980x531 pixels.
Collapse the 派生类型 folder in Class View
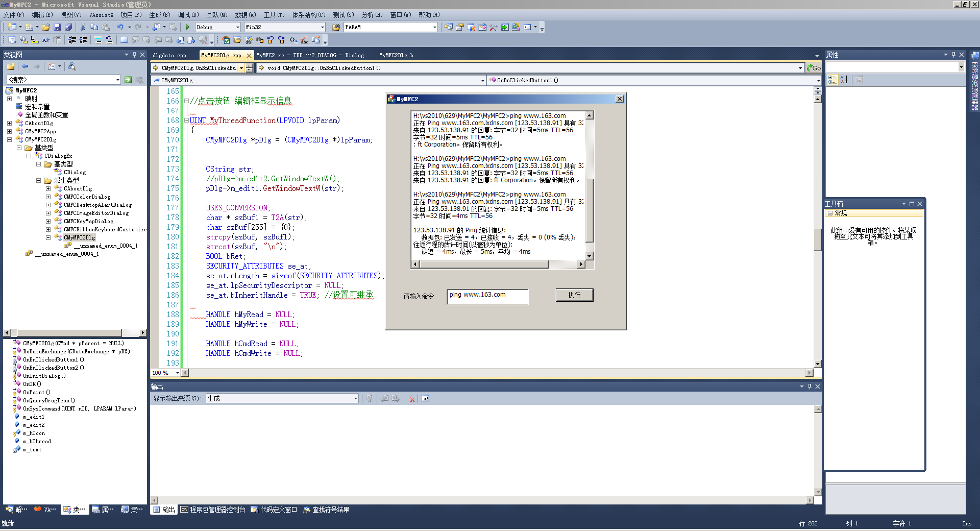tap(38, 180)
